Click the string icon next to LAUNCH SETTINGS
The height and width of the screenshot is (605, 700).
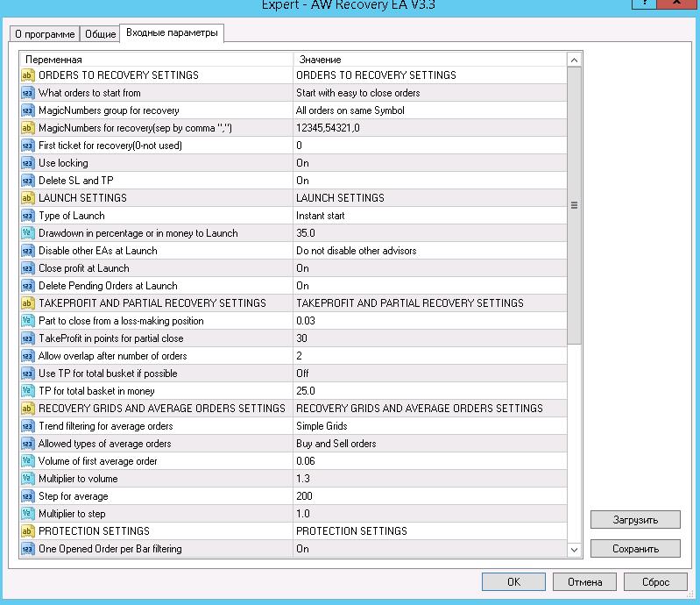(x=28, y=198)
